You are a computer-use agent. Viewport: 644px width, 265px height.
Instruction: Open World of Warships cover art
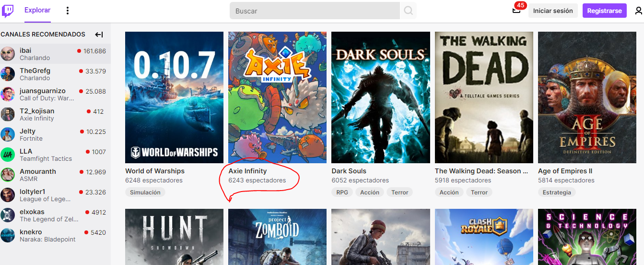(x=174, y=97)
